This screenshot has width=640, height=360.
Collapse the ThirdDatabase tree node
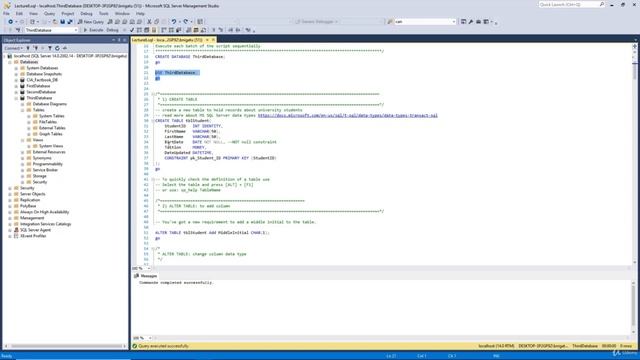point(16,98)
